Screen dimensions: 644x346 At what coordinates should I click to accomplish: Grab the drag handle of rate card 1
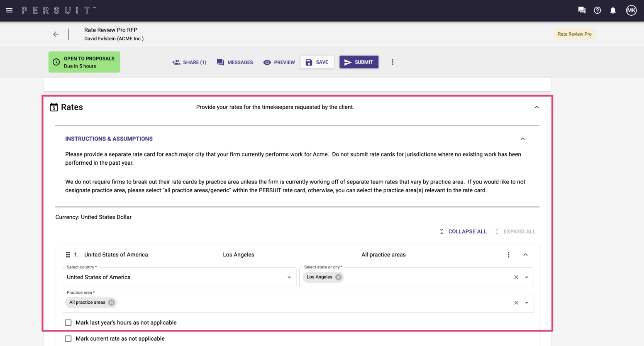coord(68,255)
